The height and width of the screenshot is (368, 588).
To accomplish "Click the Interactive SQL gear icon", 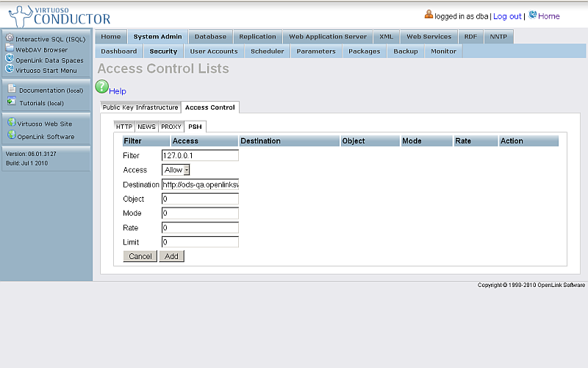I will [x=10, y=38].
